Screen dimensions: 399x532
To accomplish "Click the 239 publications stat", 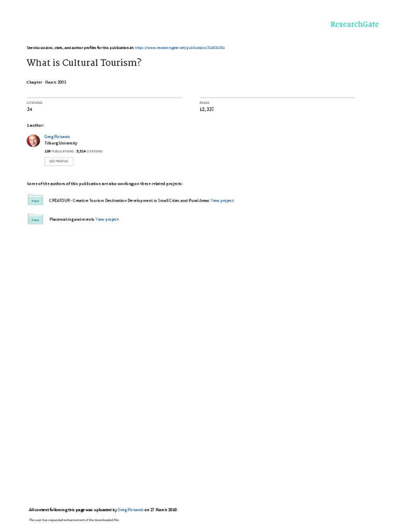I will click(x=59, y=151).
